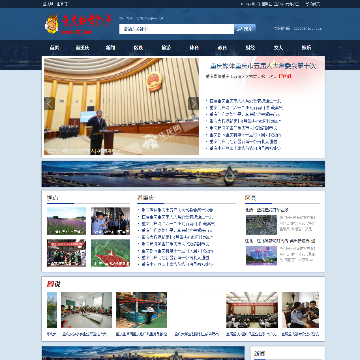Screen dimensions: 360x360
Task: Open the first item in the main navigation bar
Action: pyautogui.click(x=54, y=48)
